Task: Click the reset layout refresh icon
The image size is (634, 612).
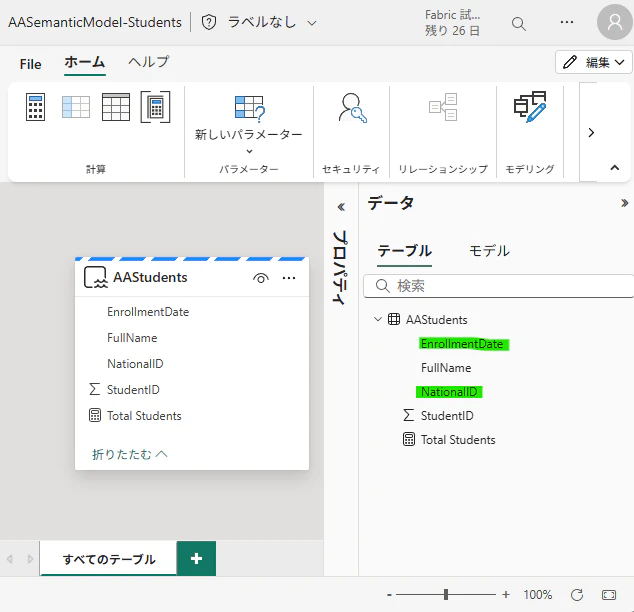Action: click(577, 595)
